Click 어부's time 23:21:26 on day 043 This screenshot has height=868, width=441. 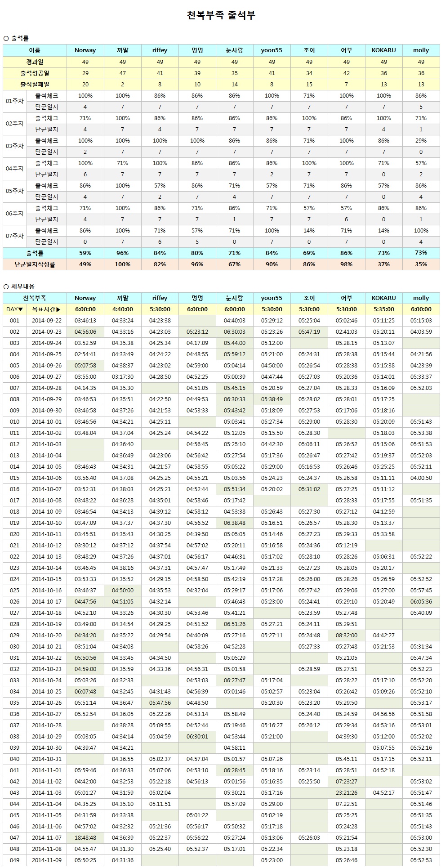pyautogui.click(x=346, y=793)
